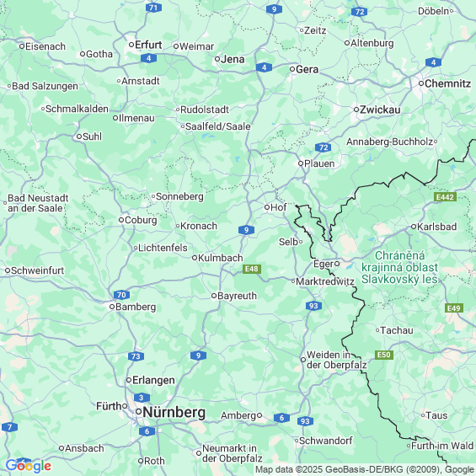Click the E50 route shield near Tachau

(384, 355)
